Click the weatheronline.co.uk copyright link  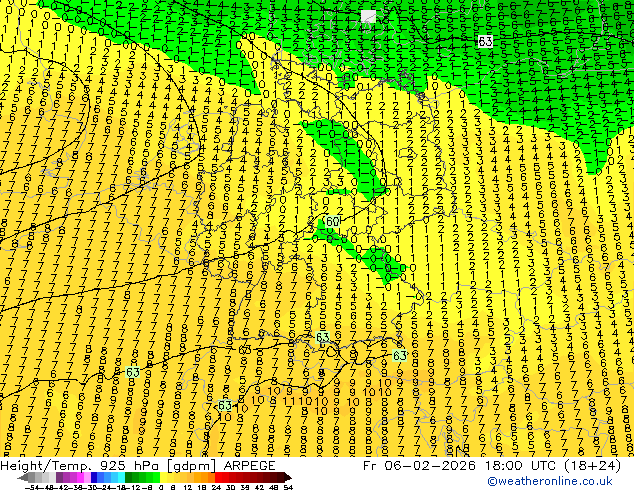(550, 481)
